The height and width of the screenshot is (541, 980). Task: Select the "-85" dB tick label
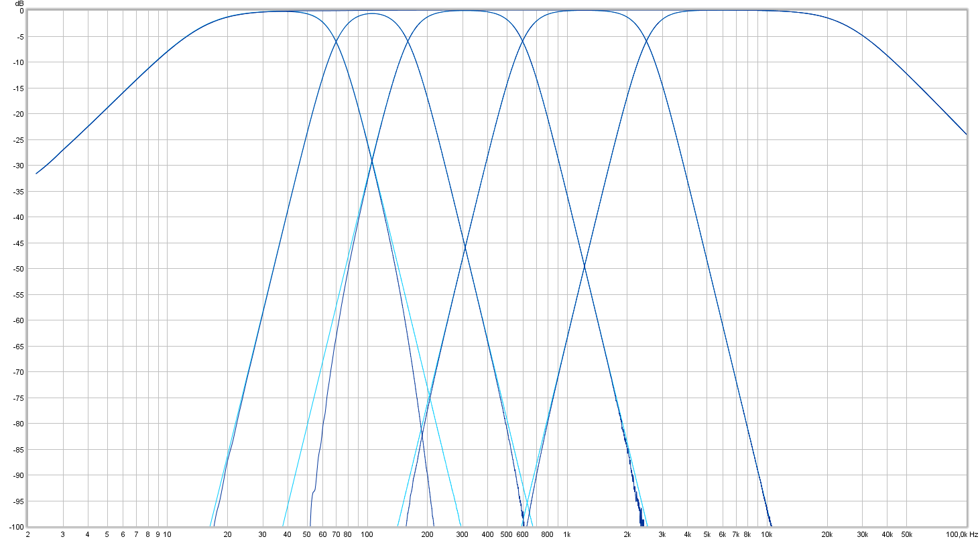(19, 450)
